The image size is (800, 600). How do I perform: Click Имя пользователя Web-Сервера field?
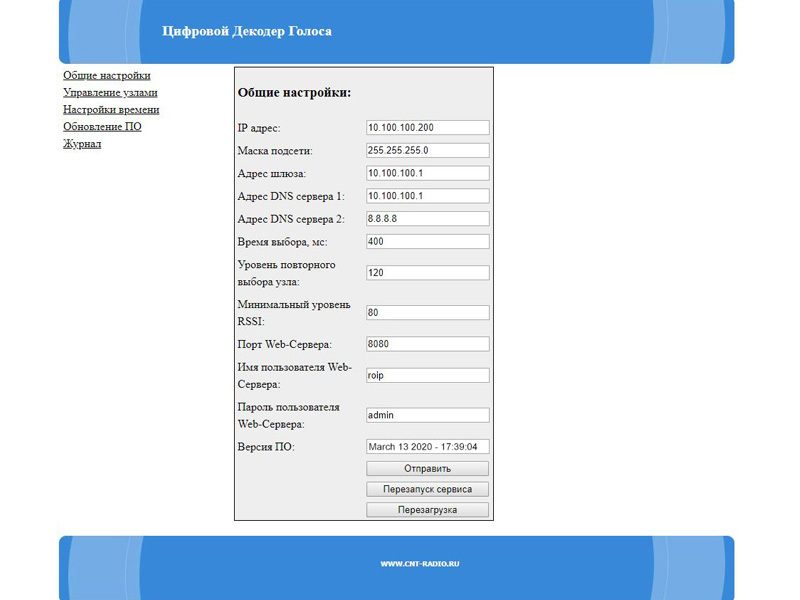pyautogui.click(x=428, y=376)
